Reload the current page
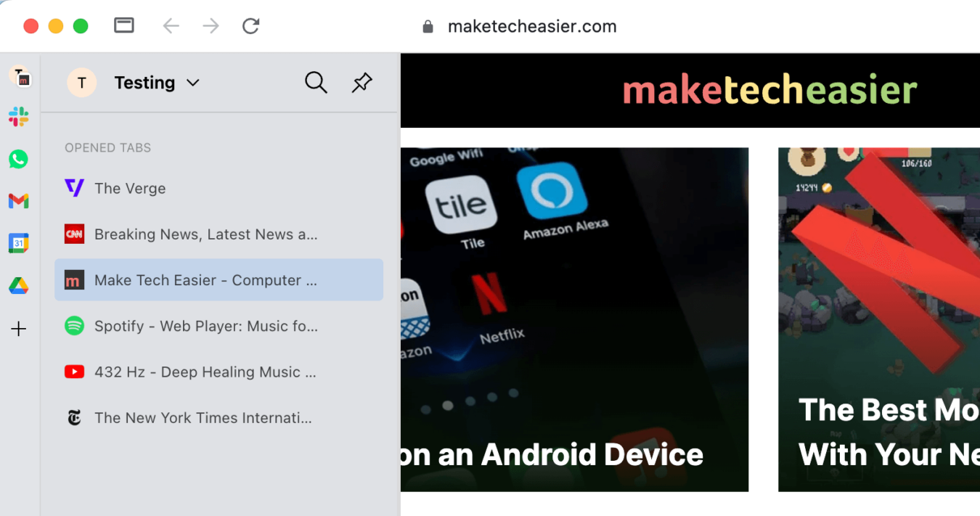 pyautogui.click(x=250, y=25)
